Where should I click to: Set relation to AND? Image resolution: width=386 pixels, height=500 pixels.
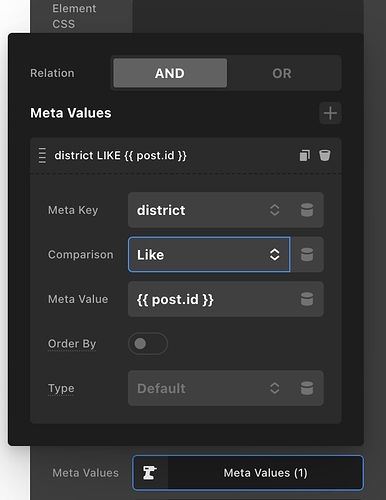[170, 73]
